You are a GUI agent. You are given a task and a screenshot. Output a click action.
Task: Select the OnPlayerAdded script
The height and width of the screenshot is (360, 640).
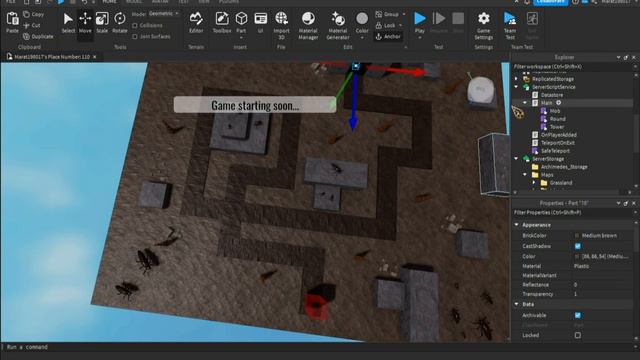pyautogui.click(x=558, y=135)
